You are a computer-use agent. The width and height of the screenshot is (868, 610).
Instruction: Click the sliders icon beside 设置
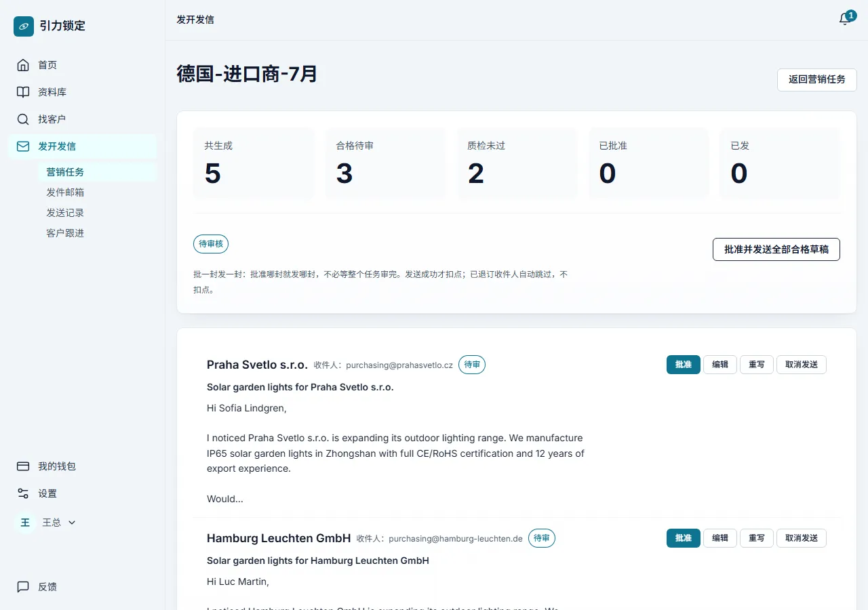click(23, 493)
